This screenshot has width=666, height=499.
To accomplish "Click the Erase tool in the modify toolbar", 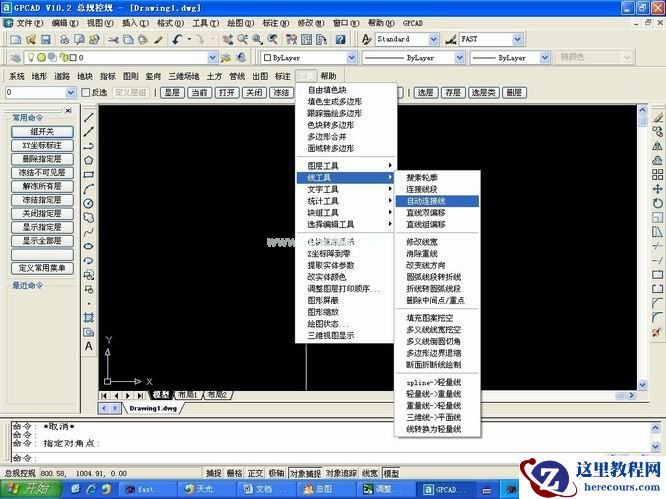I will (658, 117).
